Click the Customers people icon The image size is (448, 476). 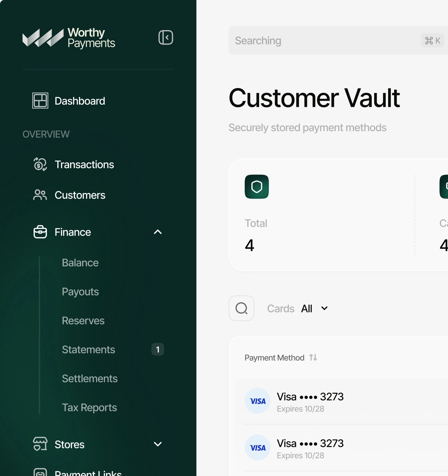click(40, 195)
